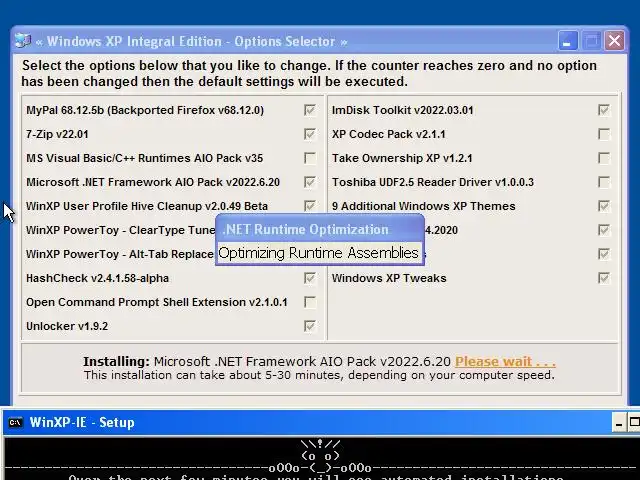This screenshot has height=480, width=640.
Task: Select HashCheck v2.4.1.58-alpha label
Action: (98, 278)
